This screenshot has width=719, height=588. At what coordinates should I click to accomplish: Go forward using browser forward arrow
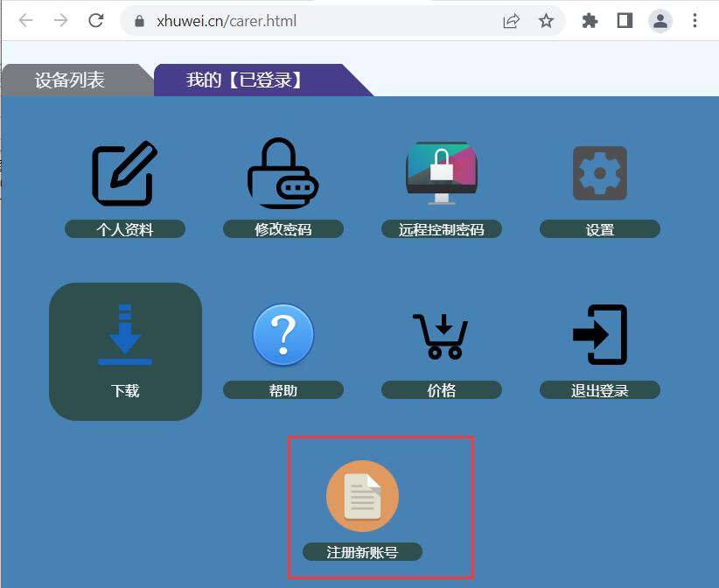[60, 21]
